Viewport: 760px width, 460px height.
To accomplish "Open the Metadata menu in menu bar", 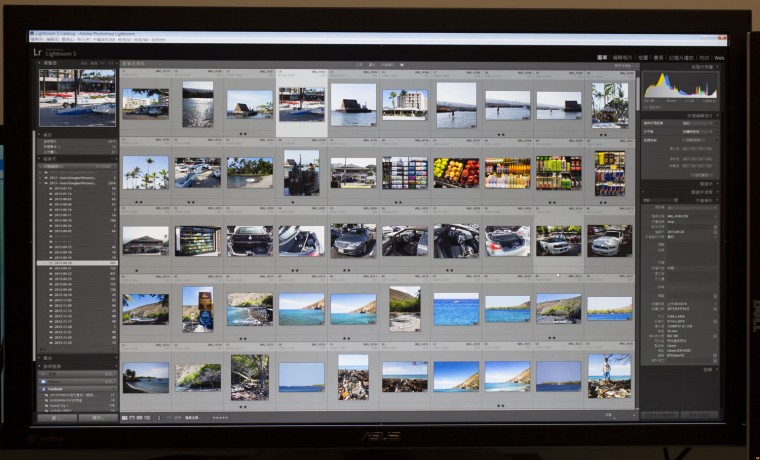I will [x=104, y=40].
